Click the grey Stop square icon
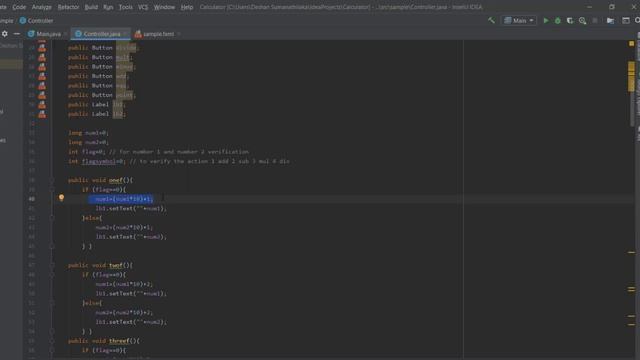 pyautogui.click(x=595, y=20)
